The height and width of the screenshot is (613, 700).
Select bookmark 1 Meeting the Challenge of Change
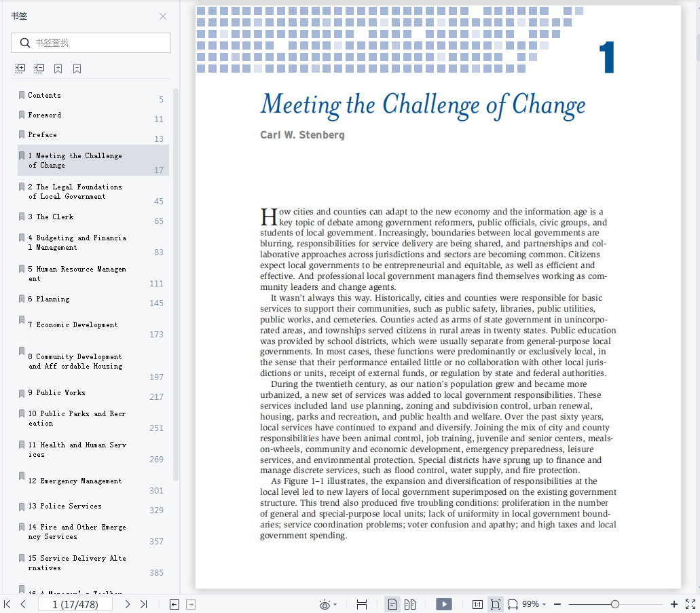[x=93, y=160]
